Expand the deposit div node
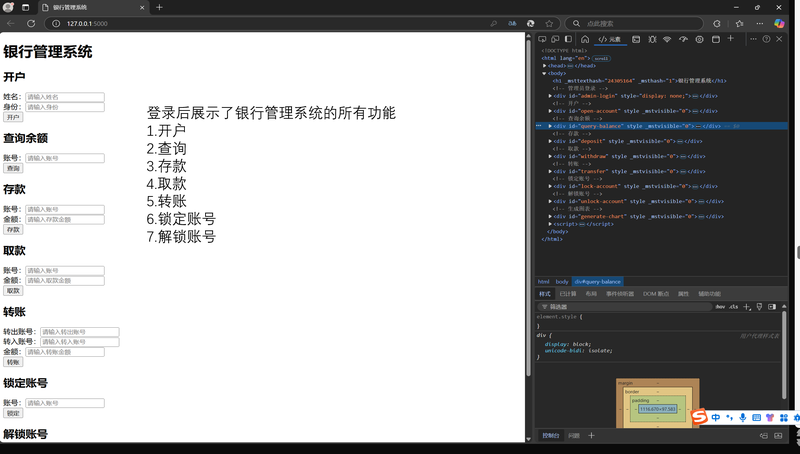 tap(550, 141)
